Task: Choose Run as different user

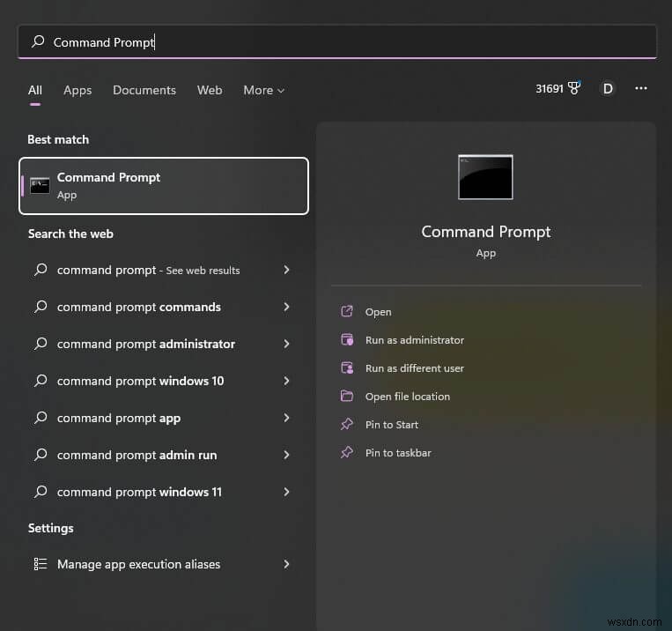Action: pos(415,368)
